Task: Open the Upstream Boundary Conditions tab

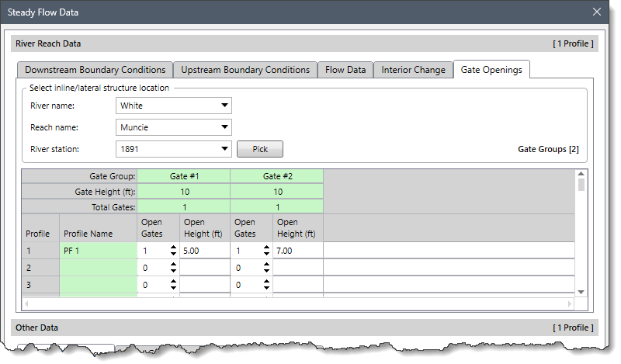Action: tap(245, 70)
